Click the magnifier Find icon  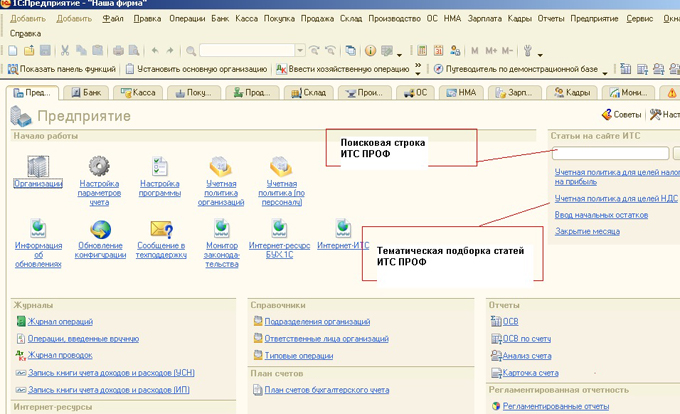click(x=191, y=51)
